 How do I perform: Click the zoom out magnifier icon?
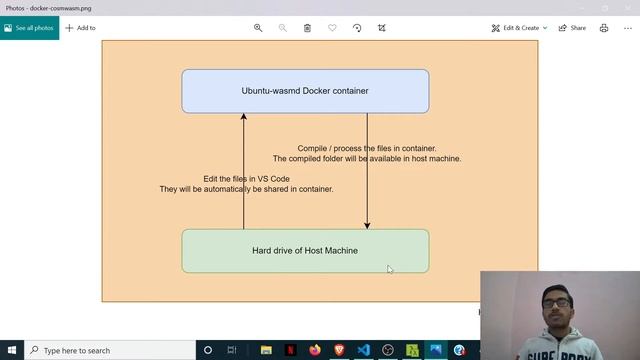(282, 28)
